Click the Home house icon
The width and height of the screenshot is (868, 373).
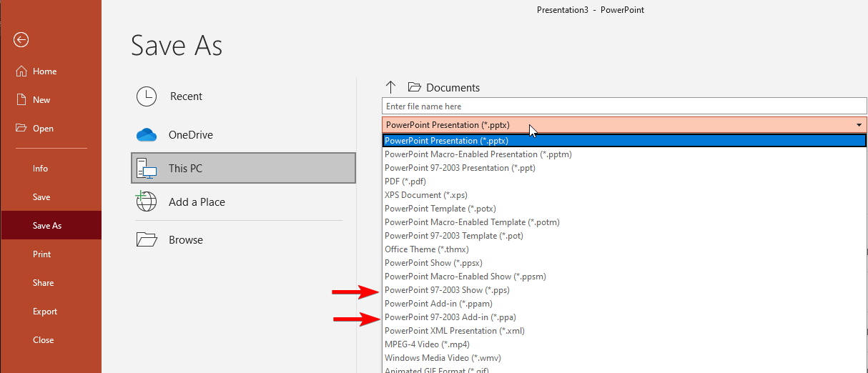click(x=21, y=71)
